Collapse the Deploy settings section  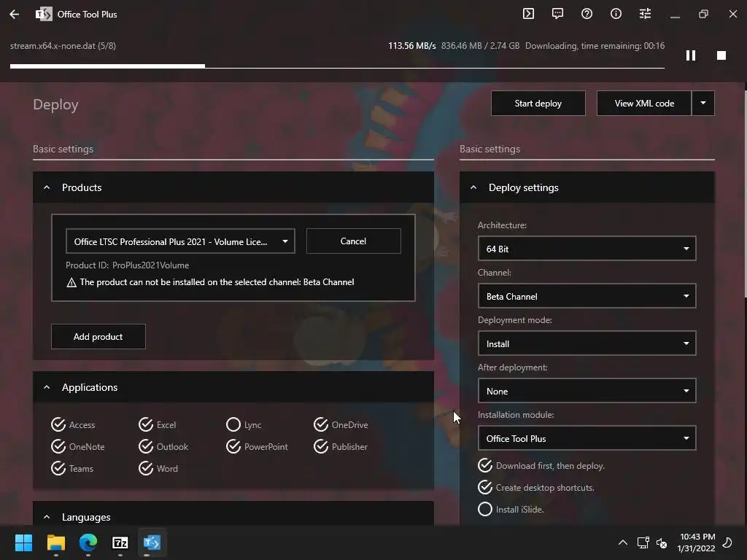[473, 187]
